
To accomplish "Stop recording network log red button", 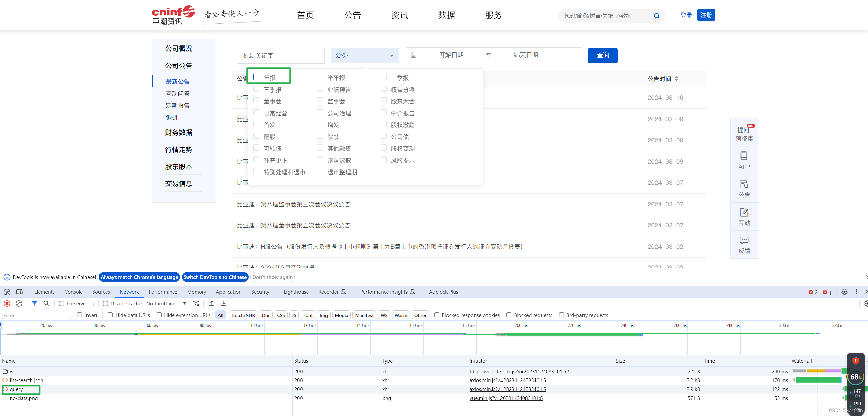I will click(7, 303).
